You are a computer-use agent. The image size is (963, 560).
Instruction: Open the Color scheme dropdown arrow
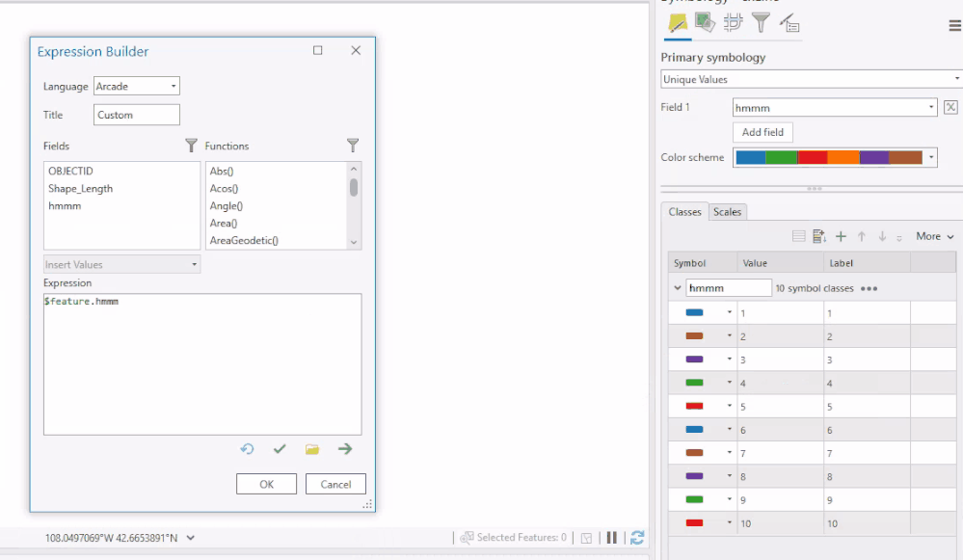pyautogui.click(x=931, y=157)
